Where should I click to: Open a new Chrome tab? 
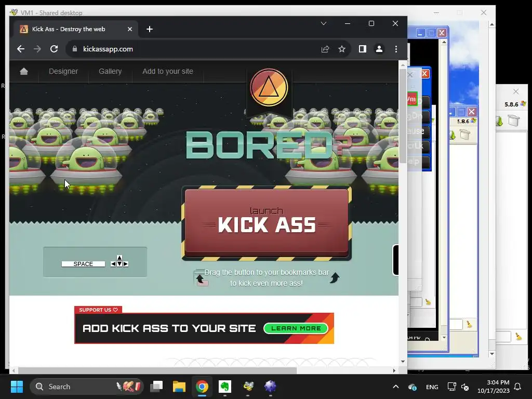(x=150, y=29)
